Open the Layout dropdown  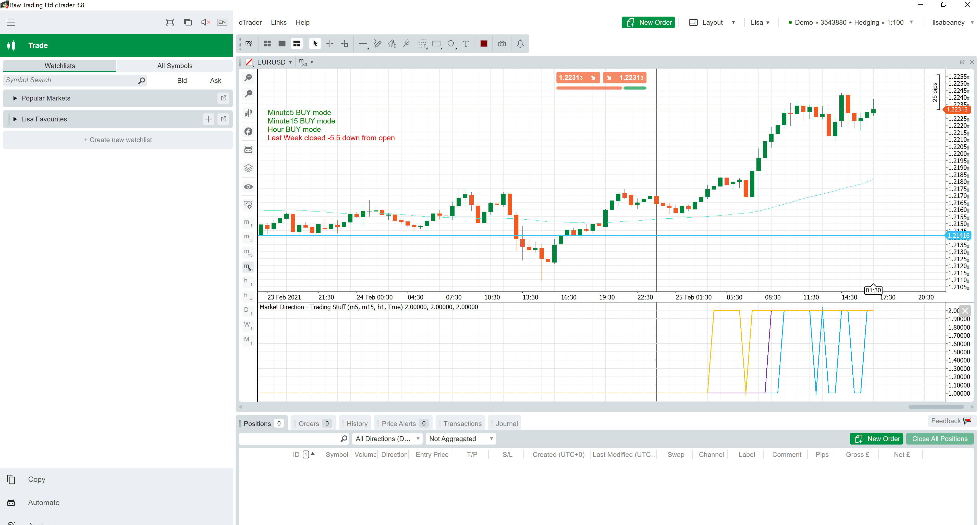coord(712,22)
